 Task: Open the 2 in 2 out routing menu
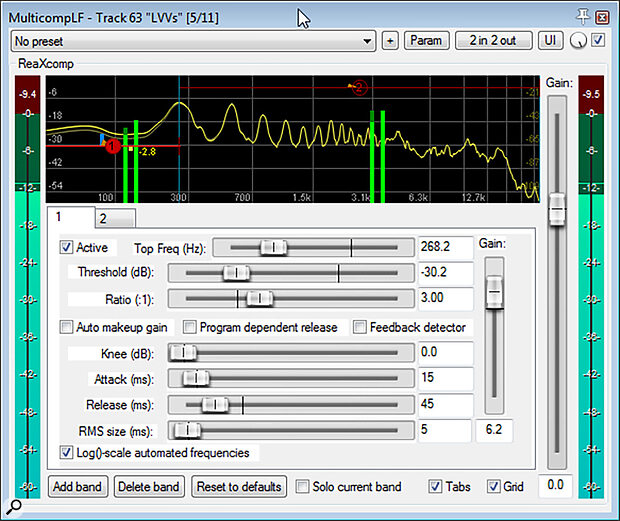(x=493, y=41)
